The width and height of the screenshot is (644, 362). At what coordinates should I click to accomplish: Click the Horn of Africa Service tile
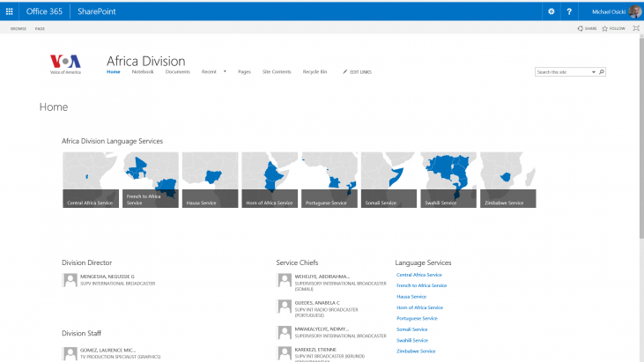point(270,180)
